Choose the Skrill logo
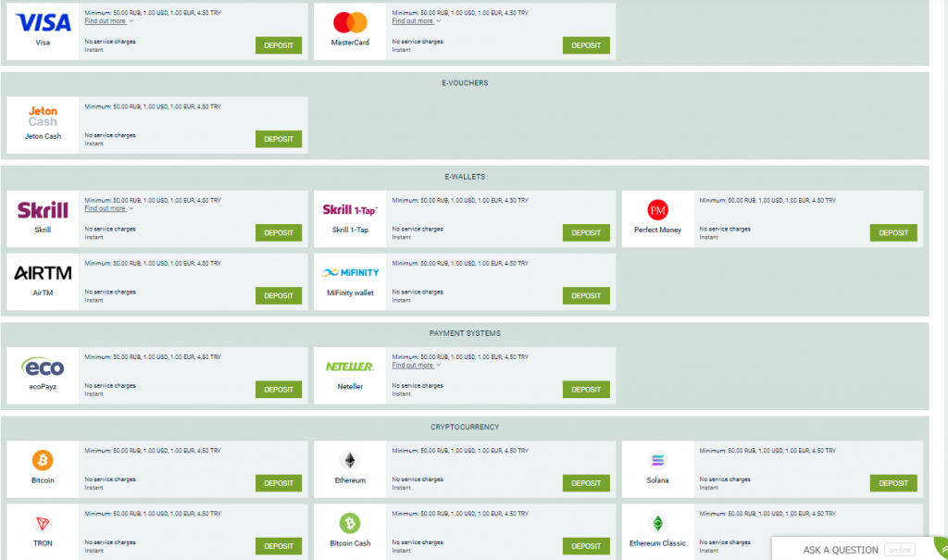This screenshot has height=560, width=948. tap(43, 210)
